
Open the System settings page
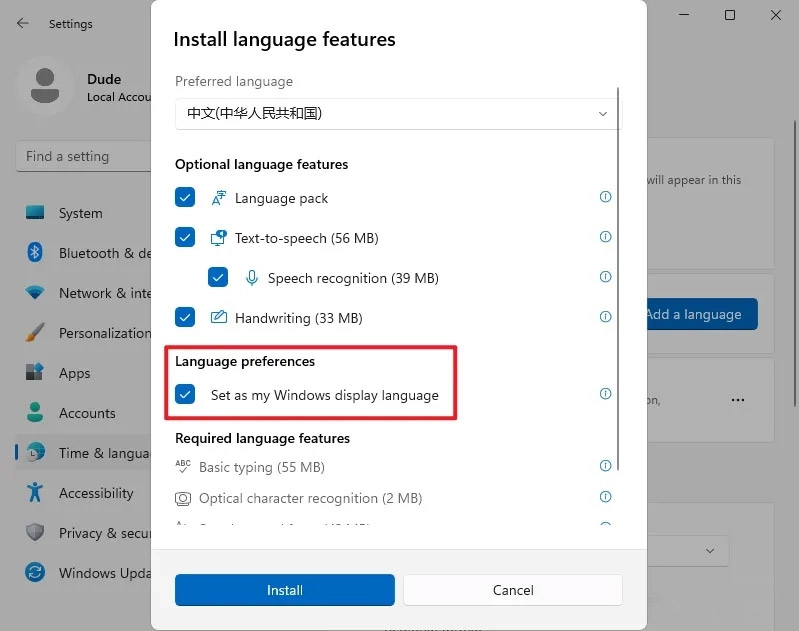click(x=84, y=213)
